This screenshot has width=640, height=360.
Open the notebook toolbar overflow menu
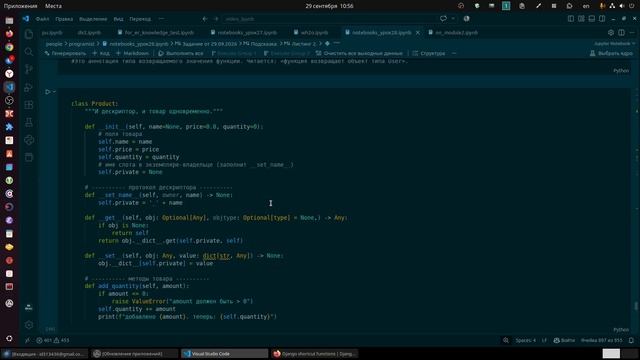[x=454, y=53]
